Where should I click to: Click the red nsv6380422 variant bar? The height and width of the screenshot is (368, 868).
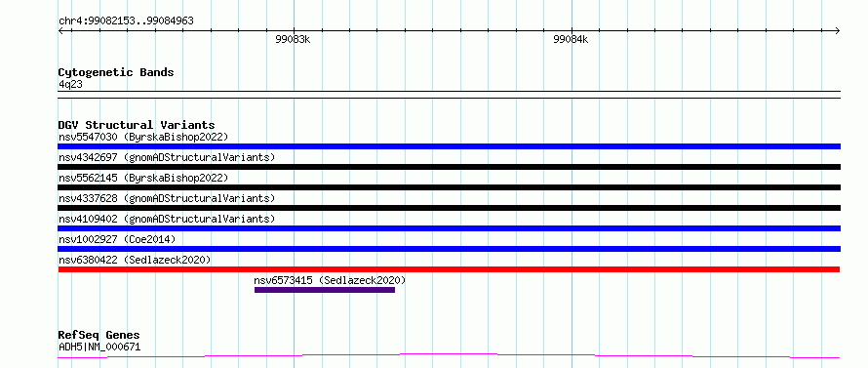(x=449, y=269)
